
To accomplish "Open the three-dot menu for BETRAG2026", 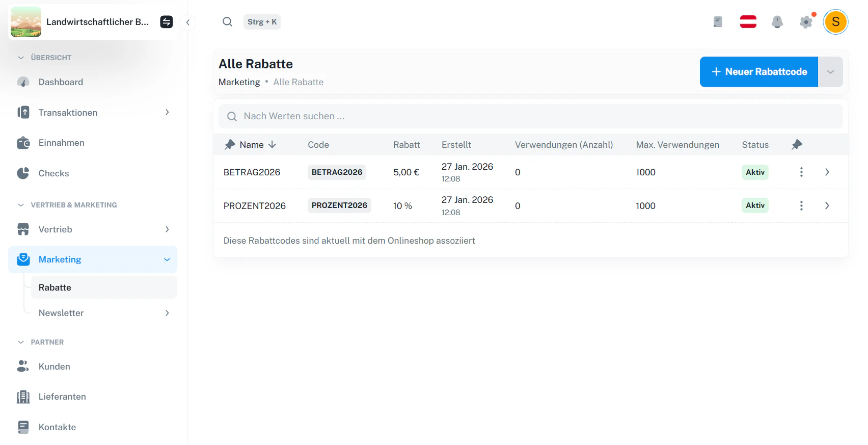I will click(801, 172).
